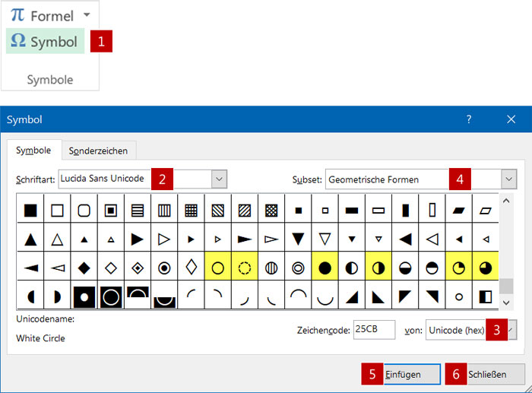Screen dimensions: 532x393
Task: Select the large black up-pointing triangle
Action: tap(30, 239)
